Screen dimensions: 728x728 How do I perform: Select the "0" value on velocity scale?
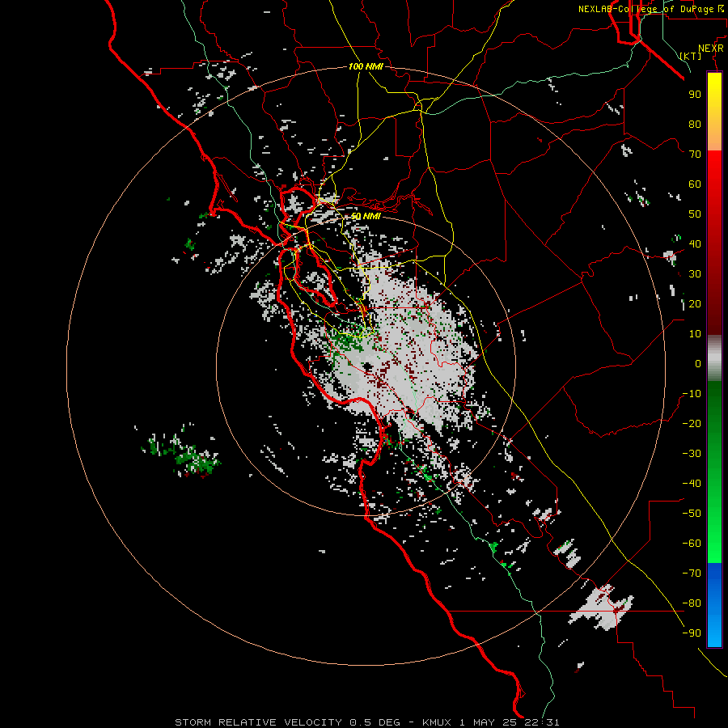point(698,363)
